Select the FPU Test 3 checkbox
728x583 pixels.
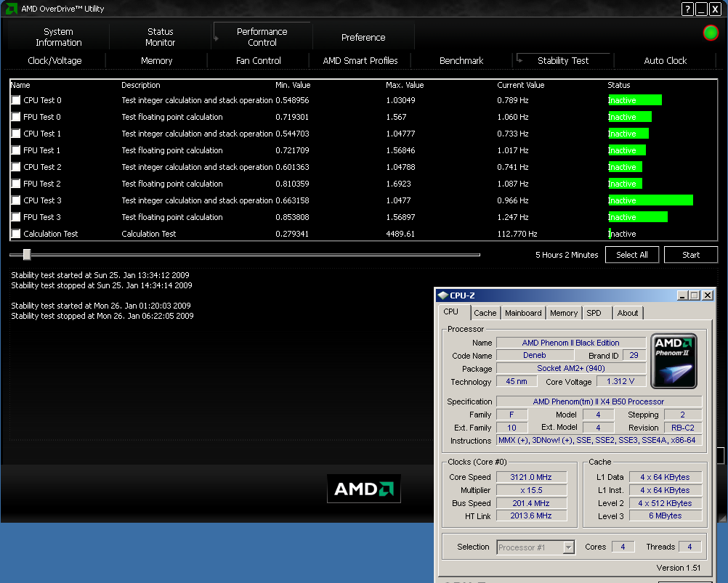16,217
